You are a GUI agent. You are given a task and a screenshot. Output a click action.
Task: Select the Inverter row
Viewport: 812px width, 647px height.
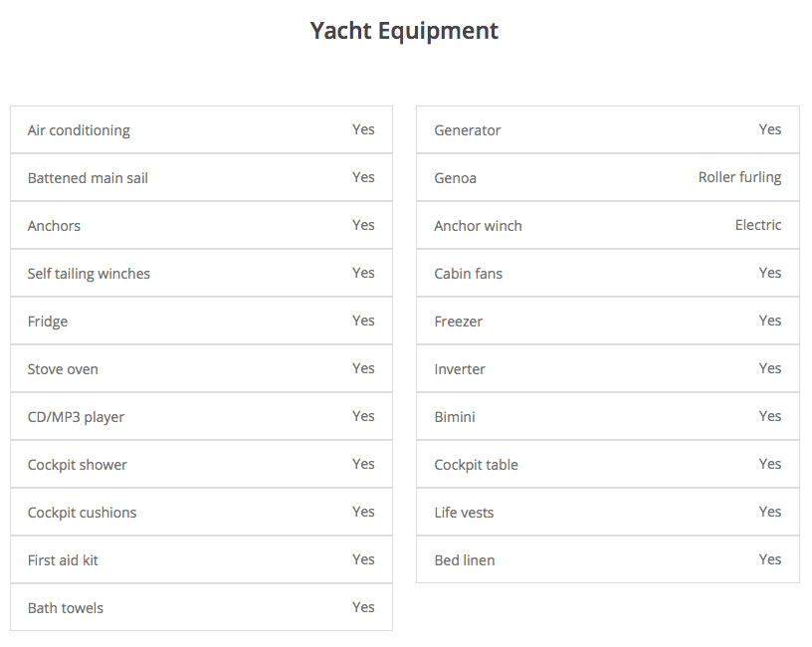(608, 368)
